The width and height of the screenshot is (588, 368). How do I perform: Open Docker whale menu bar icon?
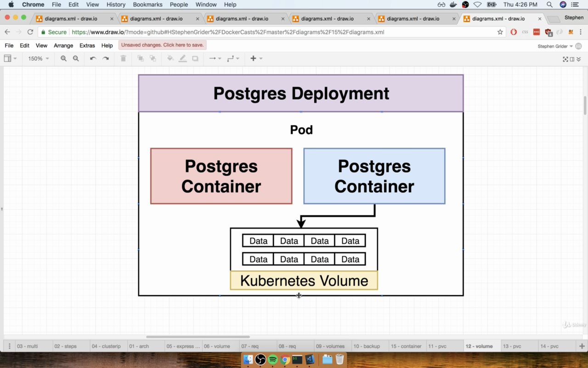coord(453,5)
